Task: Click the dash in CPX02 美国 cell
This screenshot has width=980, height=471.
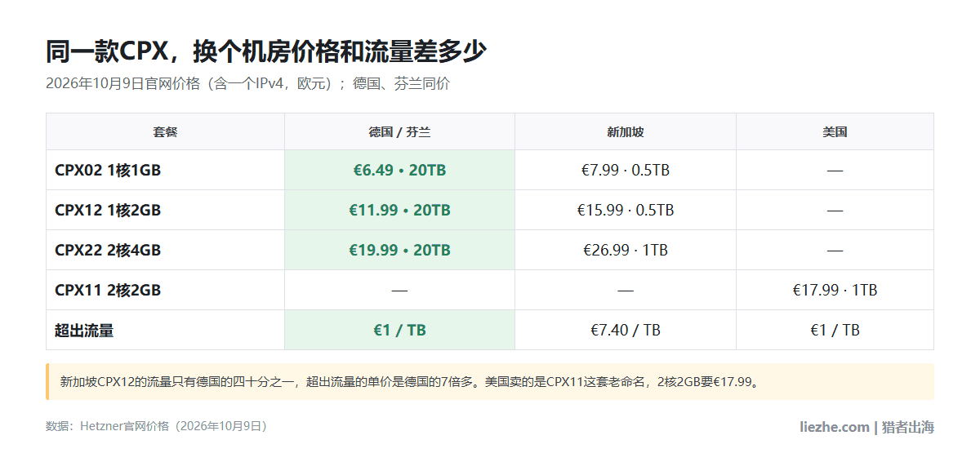Action: coord(835,171)
